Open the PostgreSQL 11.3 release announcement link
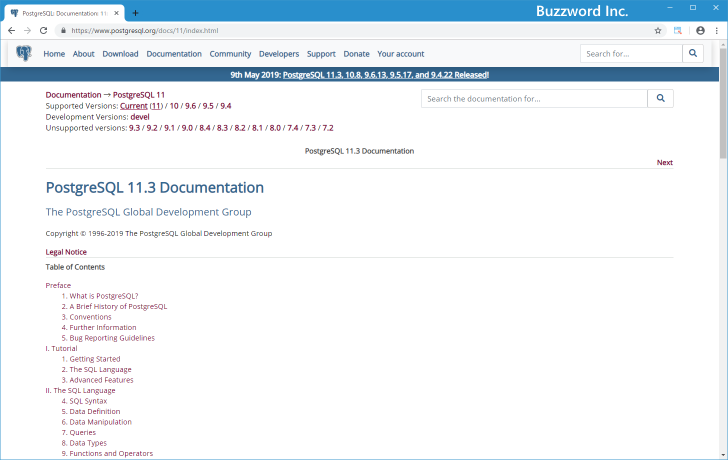 pyautogui.click(x=386, y=75)
